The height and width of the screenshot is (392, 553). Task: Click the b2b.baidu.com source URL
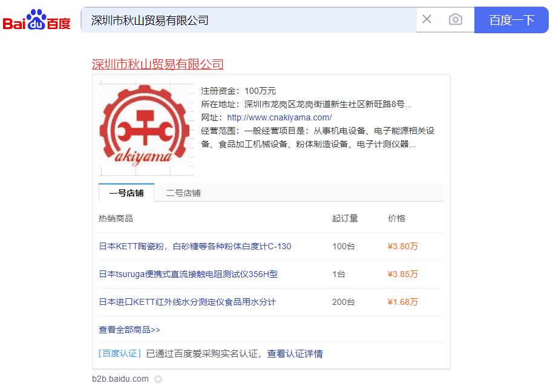click(120, 379)
